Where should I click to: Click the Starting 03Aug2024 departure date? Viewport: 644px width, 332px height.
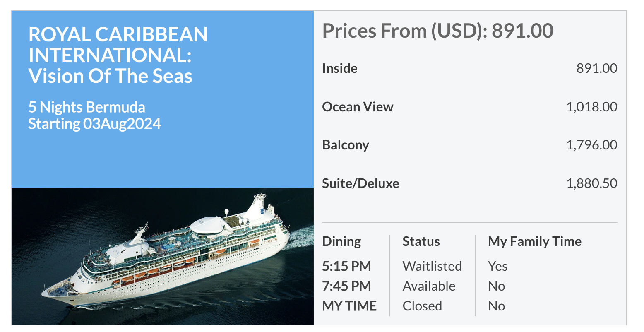coord(94,124)
